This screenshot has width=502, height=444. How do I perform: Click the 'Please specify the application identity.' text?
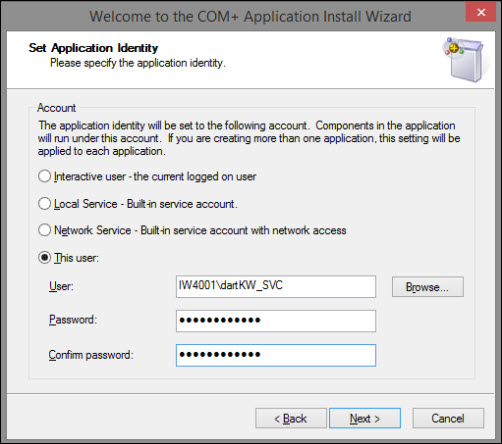(x=138, y=63)
